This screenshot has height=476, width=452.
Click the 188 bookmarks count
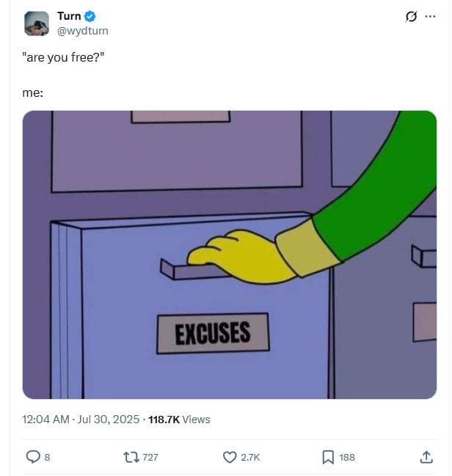(x=347, y=457)
